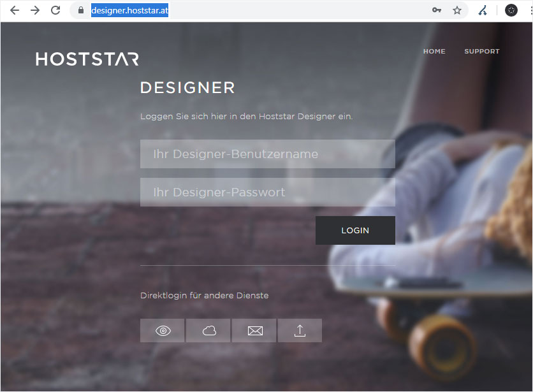The image size is (533, 392).
Task: Open the eye icon direct login
Action: (163, 330)
